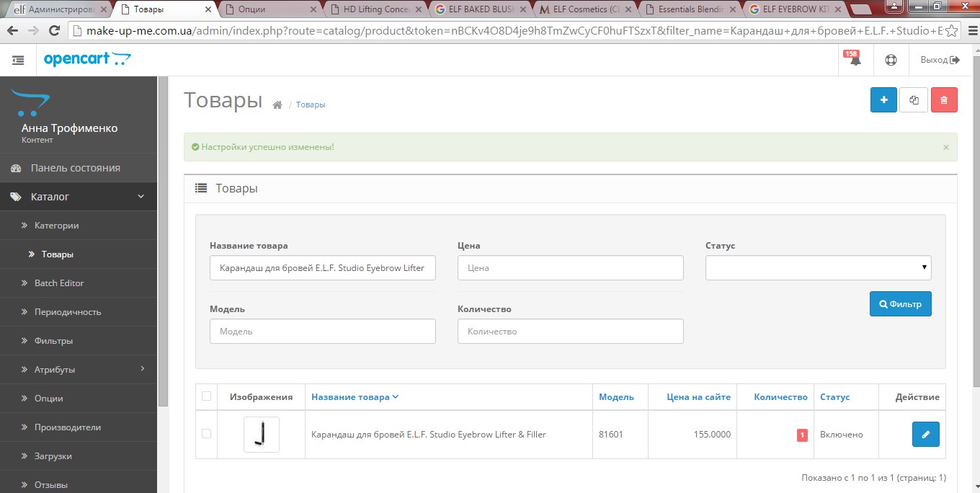Open the notifications bell with 158 badge
The image size is (980, 493).
tap(855, 60)
